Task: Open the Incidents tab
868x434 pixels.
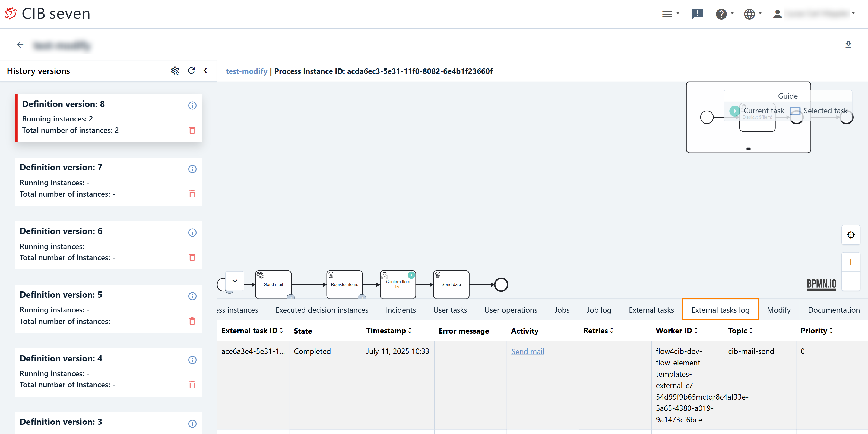Action: 400,310
